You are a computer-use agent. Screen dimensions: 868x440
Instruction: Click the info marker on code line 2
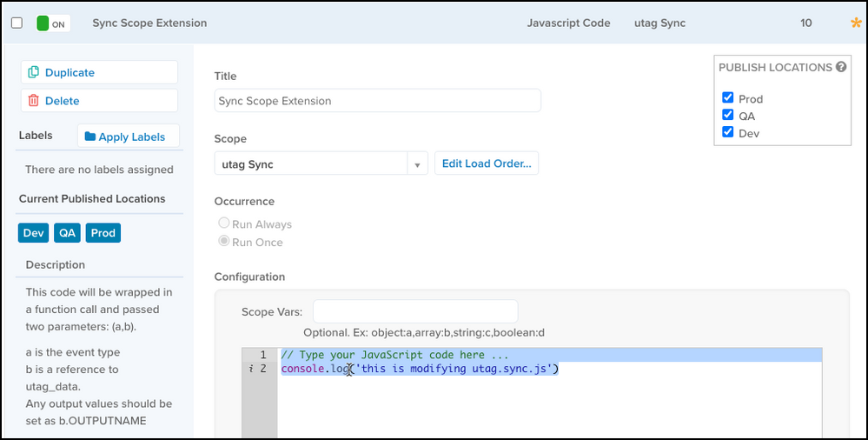pyautogui.click(x=250, y=370)
